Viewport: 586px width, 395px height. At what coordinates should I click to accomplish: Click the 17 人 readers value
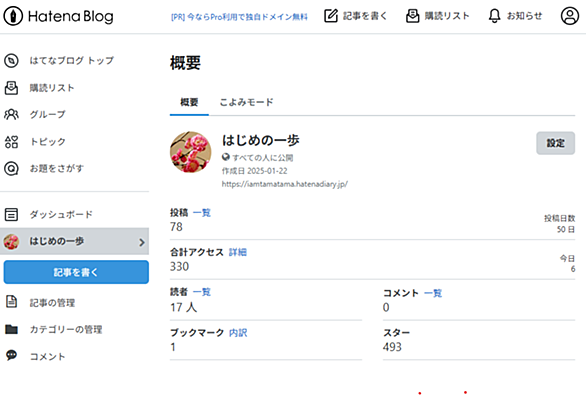[x=183, y=307]
